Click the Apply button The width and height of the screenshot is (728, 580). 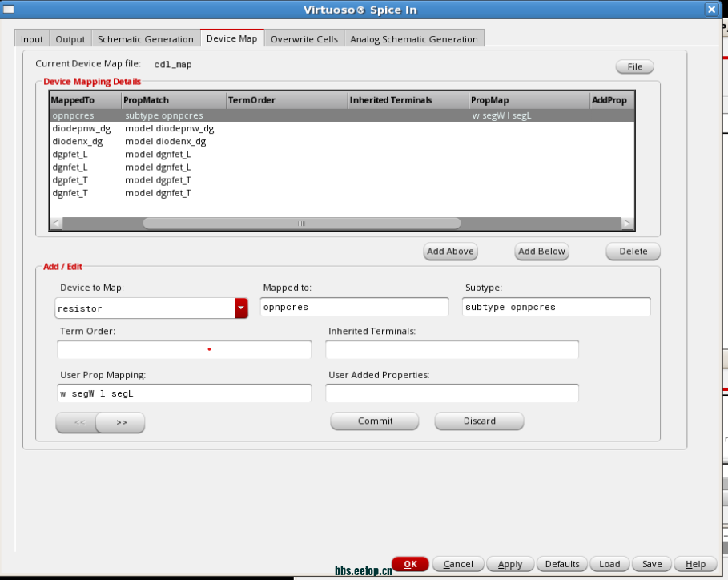pos(510,564)
